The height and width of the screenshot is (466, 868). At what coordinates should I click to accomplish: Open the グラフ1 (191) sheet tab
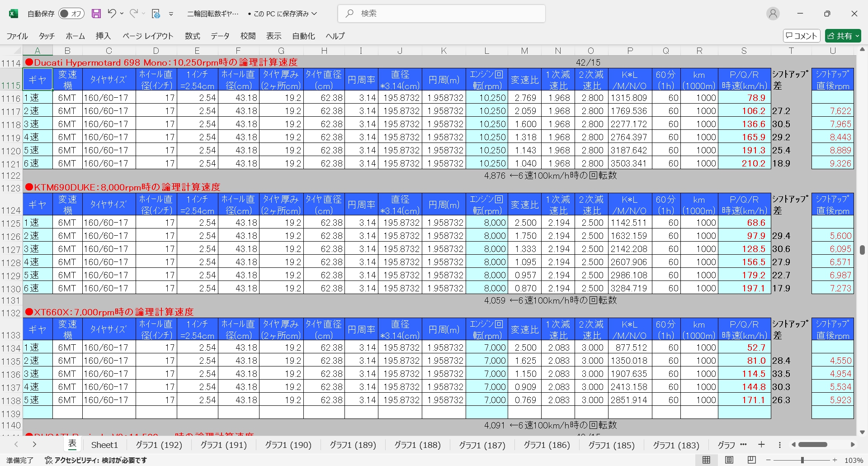pos(224,445)
